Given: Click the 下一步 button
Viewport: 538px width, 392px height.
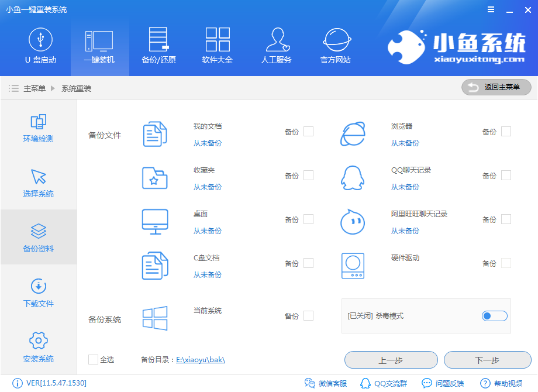Looking at the screenshot, I should pos(487,360).
